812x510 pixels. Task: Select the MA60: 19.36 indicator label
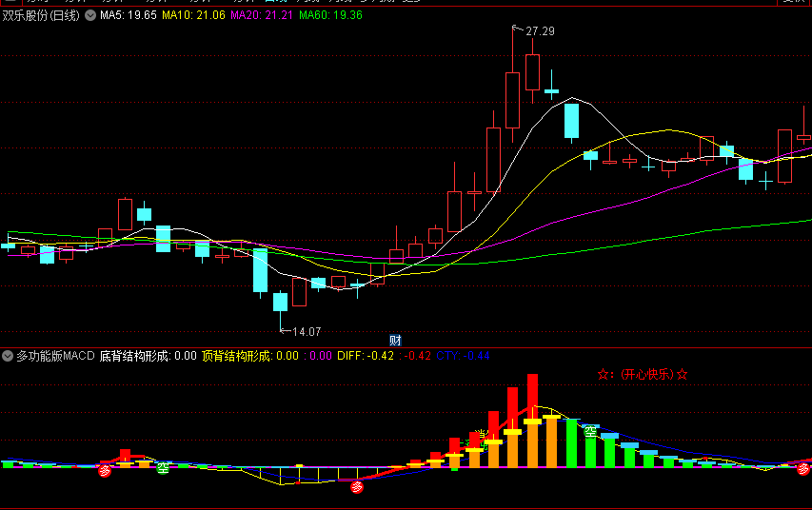[x=331, y=15]
